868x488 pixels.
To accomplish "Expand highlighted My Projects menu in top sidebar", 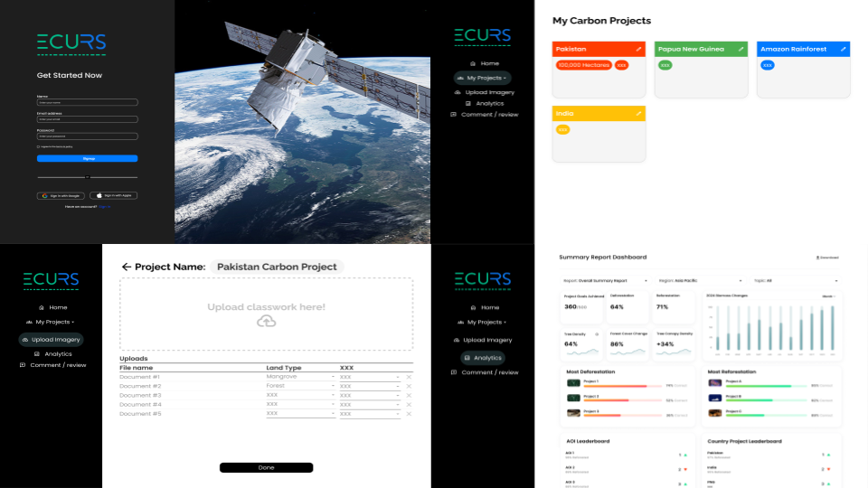I will point(482,78).
